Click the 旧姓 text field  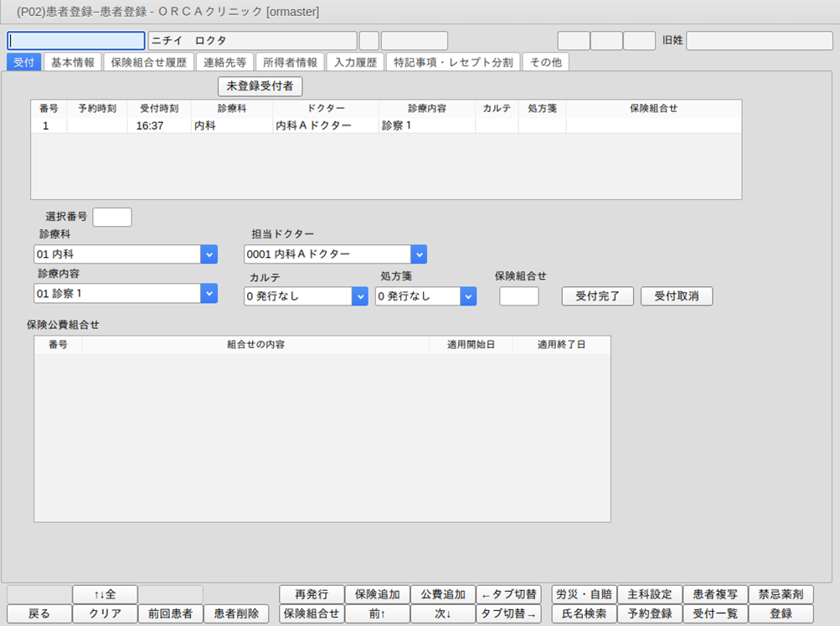(x=759, y=40)
